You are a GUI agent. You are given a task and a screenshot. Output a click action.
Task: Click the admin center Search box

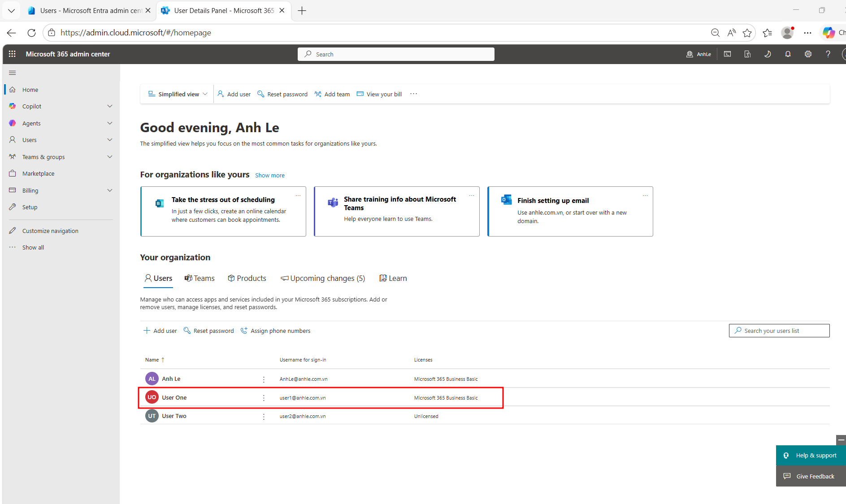pos(396,54)
